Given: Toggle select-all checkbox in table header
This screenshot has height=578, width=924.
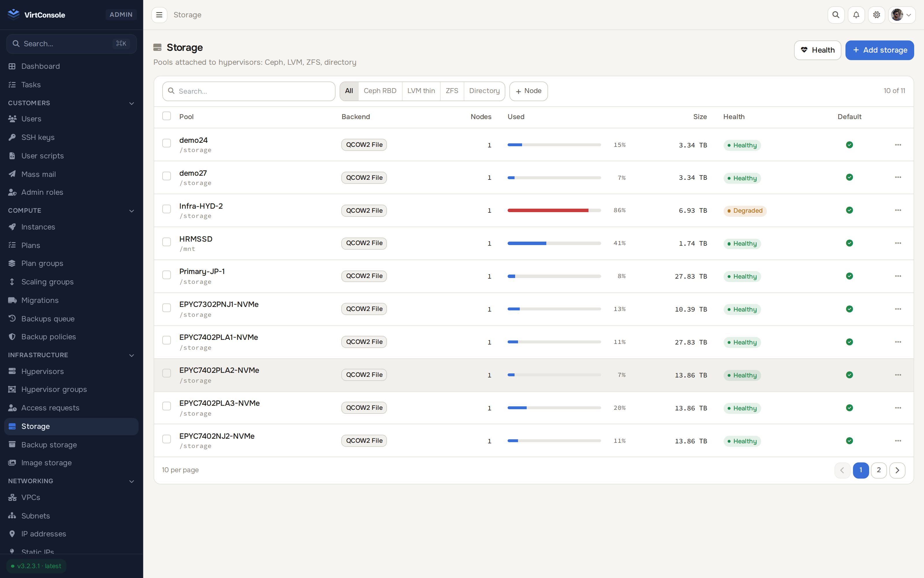Looking at the screenshot, I should point(167,116).
